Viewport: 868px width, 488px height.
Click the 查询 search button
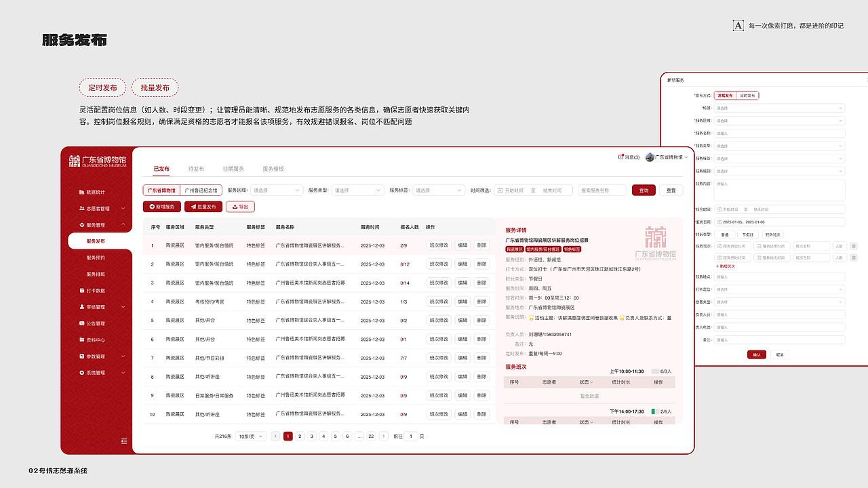point(644,190)
